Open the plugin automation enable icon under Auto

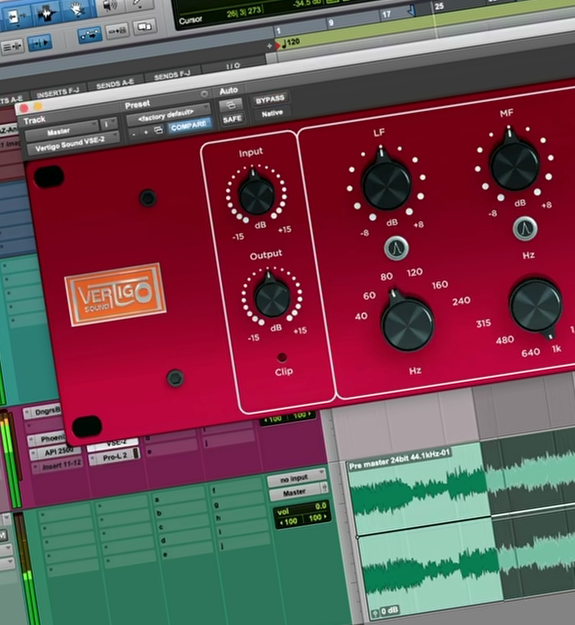(x=231, y=105)
